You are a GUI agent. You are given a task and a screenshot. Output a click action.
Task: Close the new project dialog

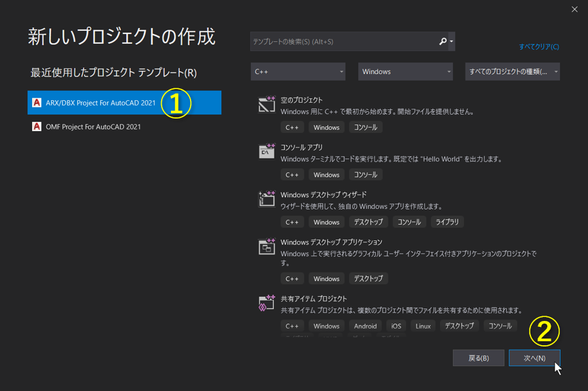[574, 9]
